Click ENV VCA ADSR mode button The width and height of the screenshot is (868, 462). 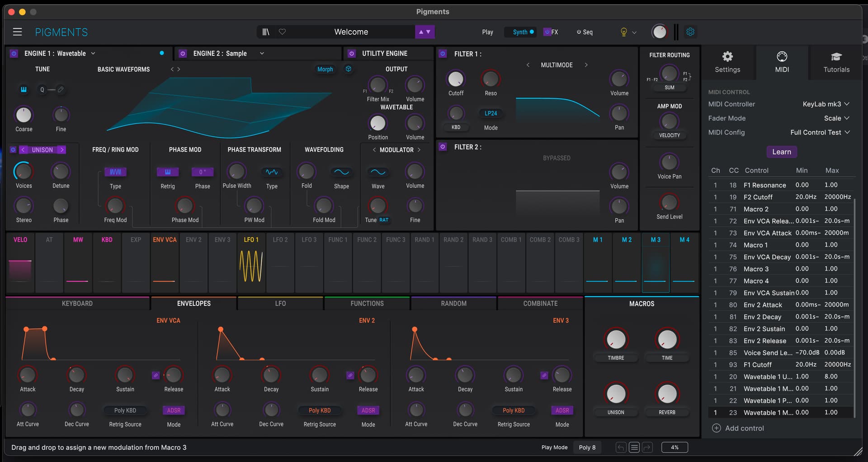click(x=174, y=411)
